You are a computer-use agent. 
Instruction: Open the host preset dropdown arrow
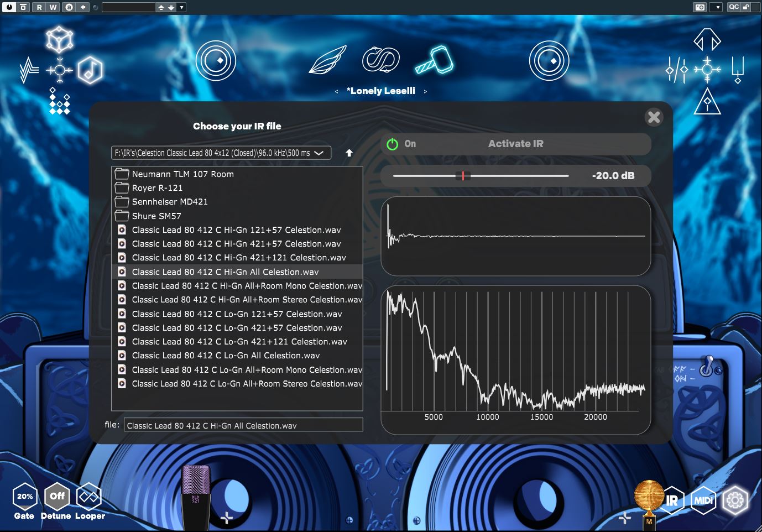click(181, 7)
